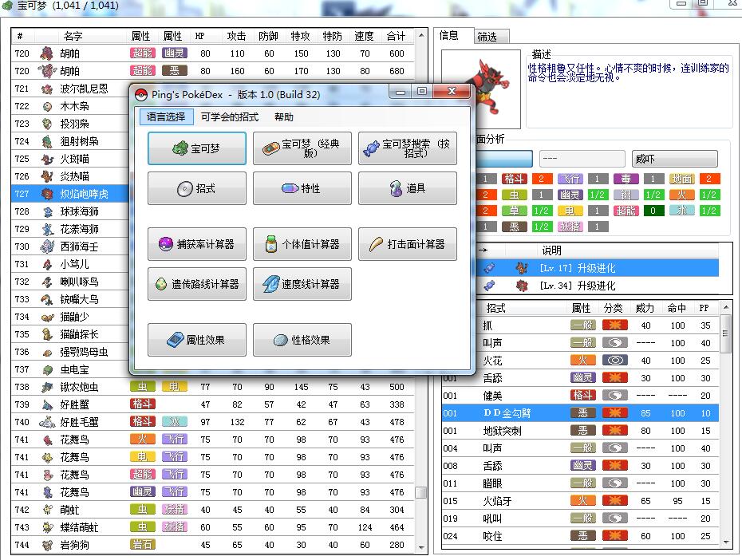Screen dimensions: 742x560
Task: Click the 火斑喵 sprite icon
Action: pyautogui.click(x=47, y=159)
